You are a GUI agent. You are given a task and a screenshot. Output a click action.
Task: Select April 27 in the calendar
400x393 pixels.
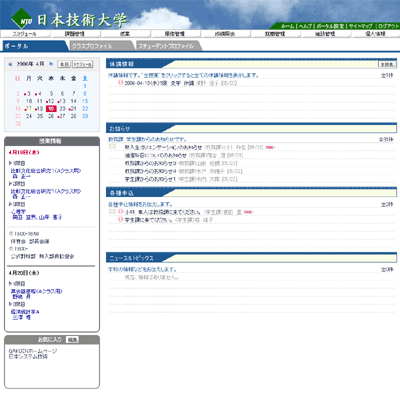click(x=61, y=116)
